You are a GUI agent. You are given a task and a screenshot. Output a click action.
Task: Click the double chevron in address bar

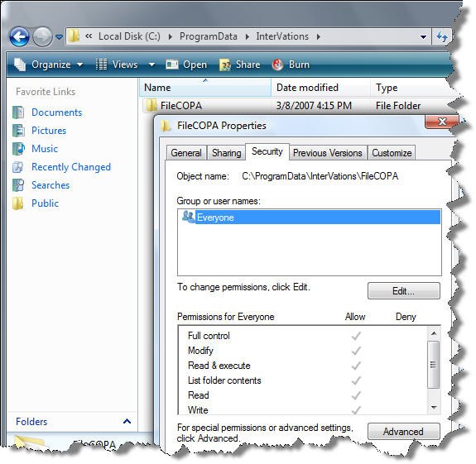(89, 36)
